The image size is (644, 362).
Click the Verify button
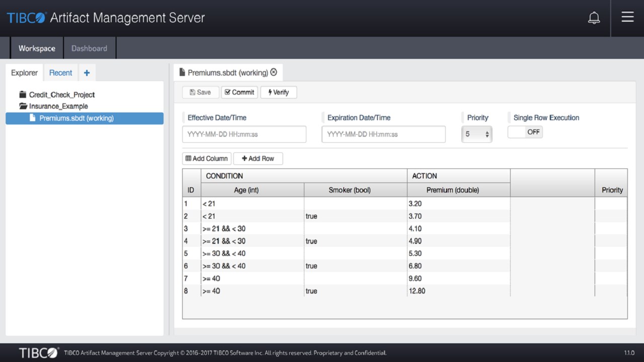click(x=279, y=93)
